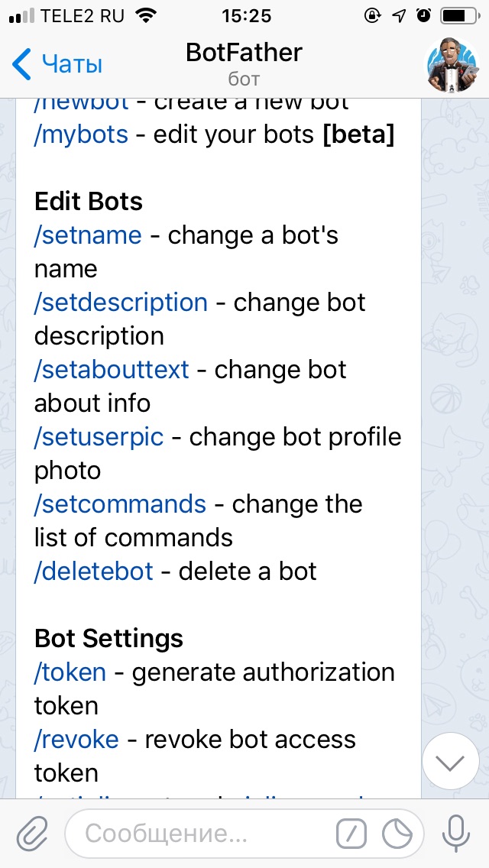
Task: Go back to Чаты list
Action: pyautogui.click(x=57, y=65)
